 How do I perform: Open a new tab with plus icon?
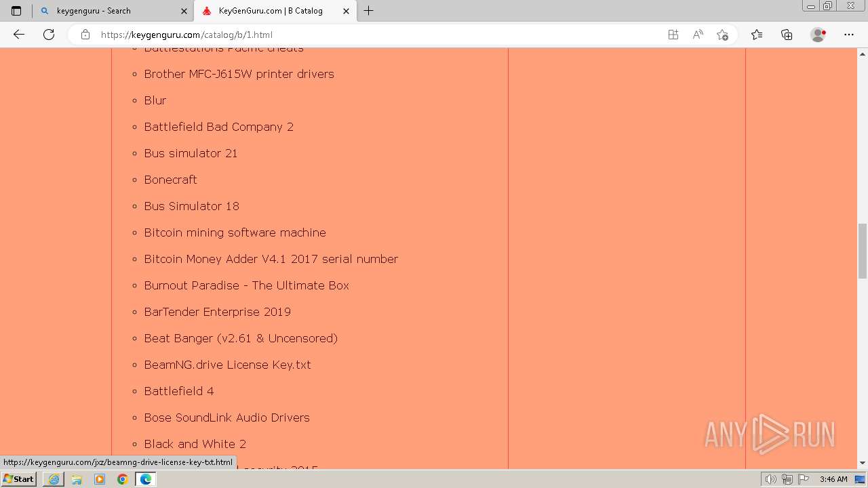369,11
